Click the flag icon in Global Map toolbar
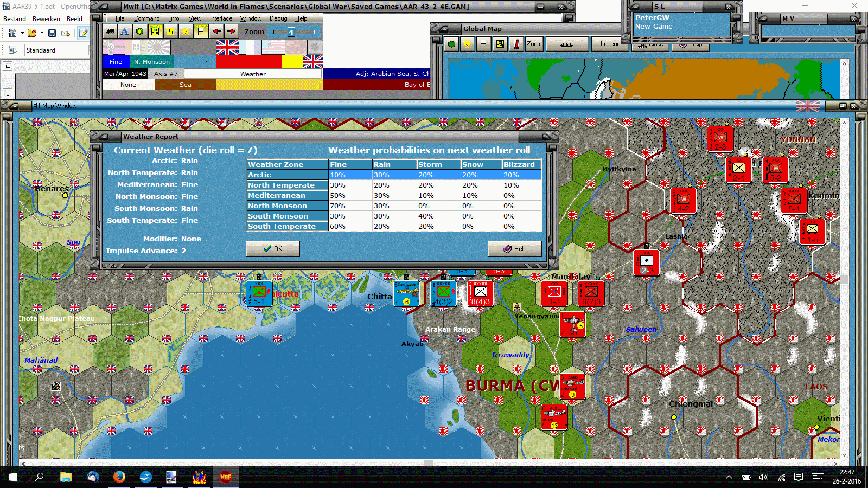 [483, 44]
